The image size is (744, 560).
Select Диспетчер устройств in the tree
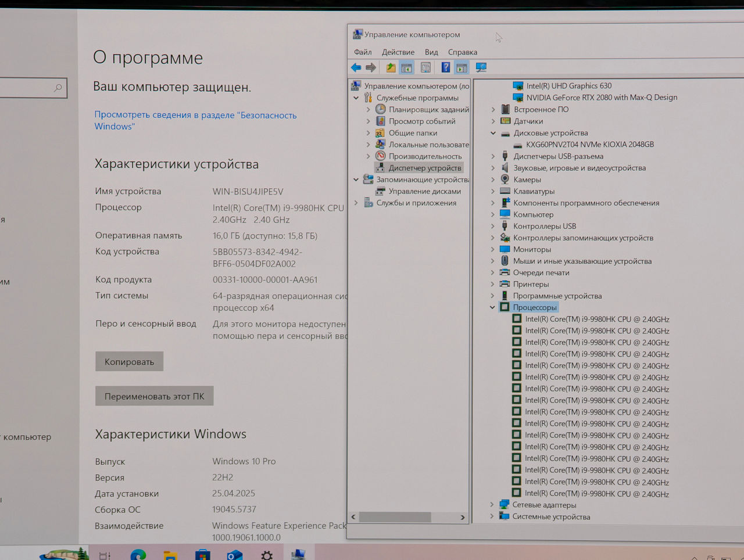coord(425,168)
